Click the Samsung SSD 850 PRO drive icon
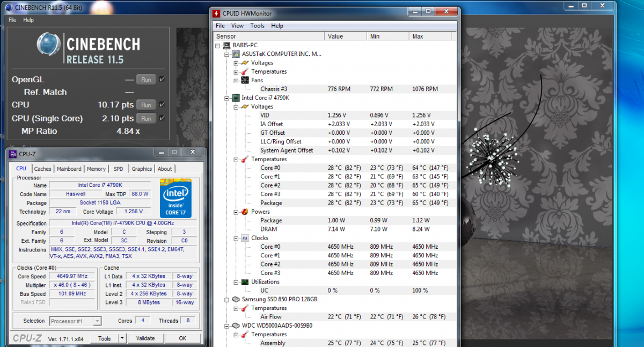644x347 pixels. 236,299
